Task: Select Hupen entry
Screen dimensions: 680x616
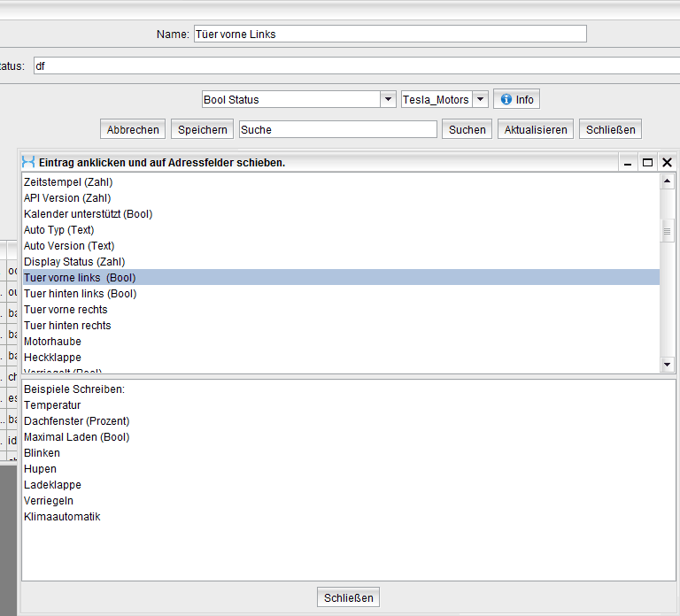Action: 349,468
